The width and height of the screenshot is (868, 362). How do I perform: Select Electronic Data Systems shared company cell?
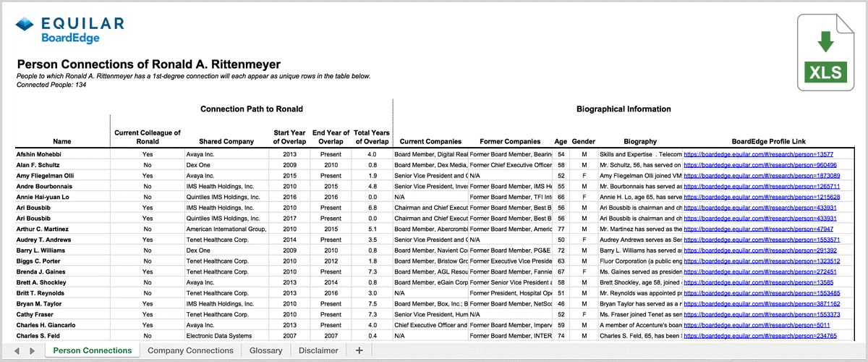(x=226, y=336)
